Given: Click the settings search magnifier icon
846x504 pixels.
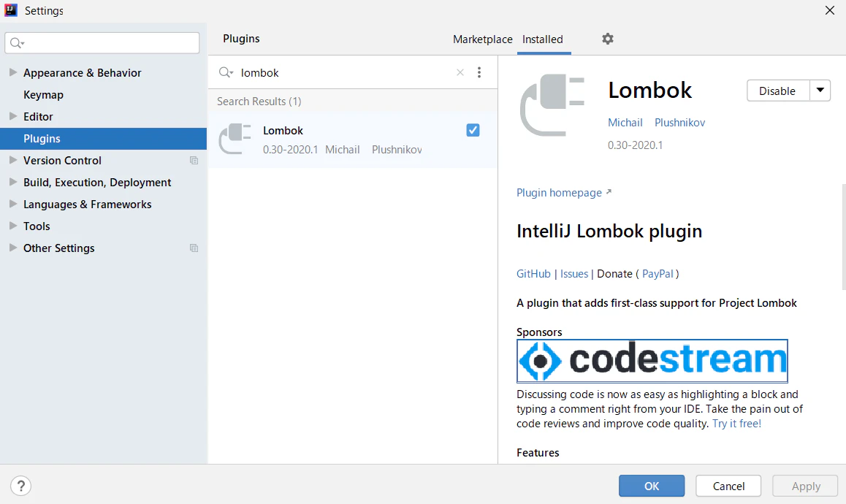Looking at the screenshot, I should tap(18, 42).
